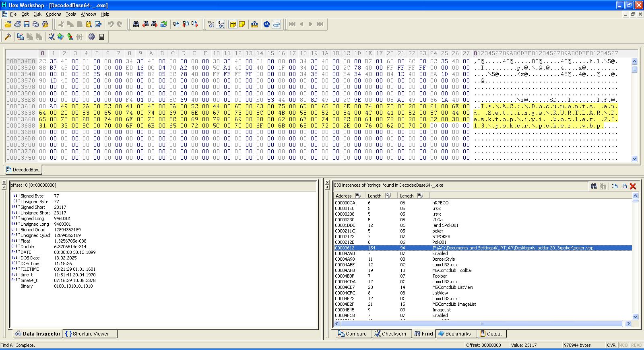This screenshot has height=350, width=644.
Task: Toggle decimal offset glasses icon (10)
Action: [x=211, y=24]
